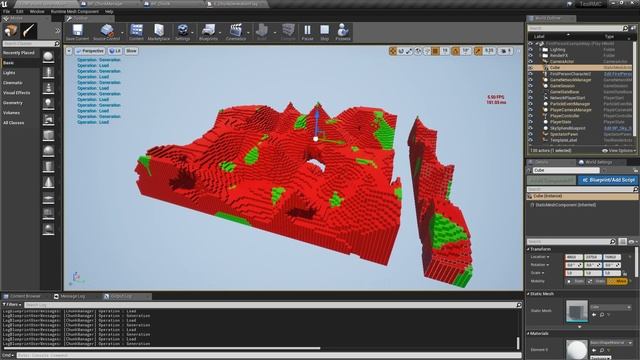Collapse the Materials section
Screen dimensions: 640x360
click(528, 333)
